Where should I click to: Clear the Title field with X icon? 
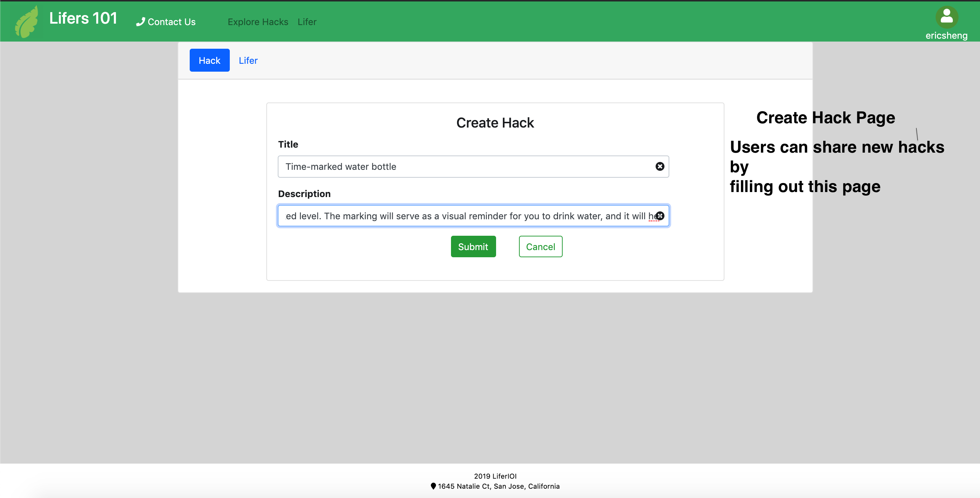click(660, 166)
